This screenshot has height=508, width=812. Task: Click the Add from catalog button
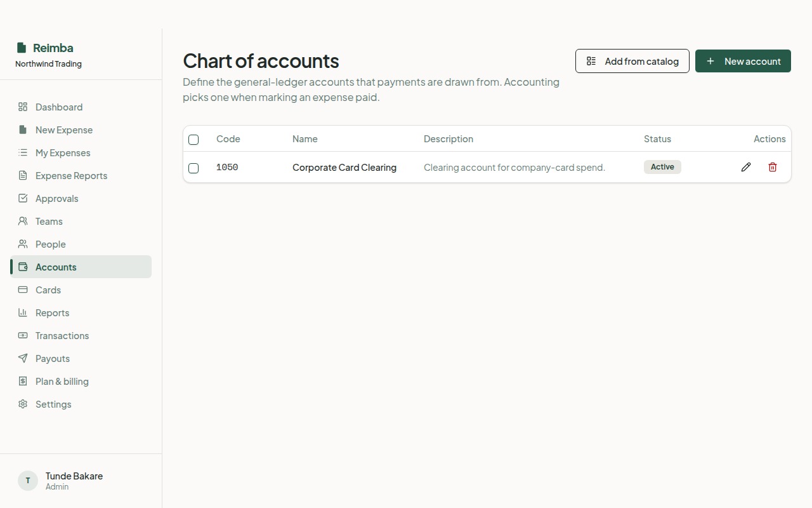632,61
